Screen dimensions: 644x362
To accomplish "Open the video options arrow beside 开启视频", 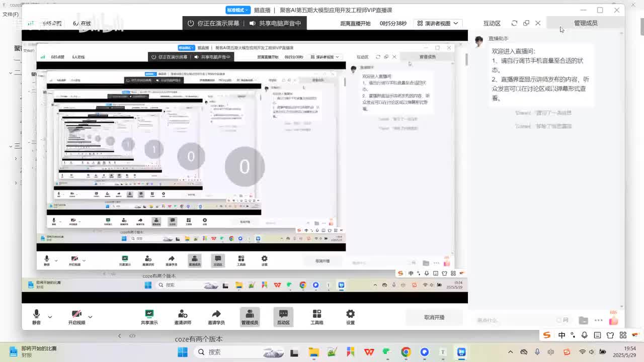I will pyautogui.click(x=90, y=317).
